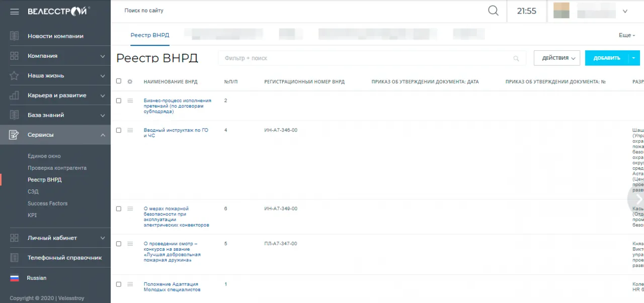
Task: Click the Новости компании sidebar icon
Action: (14, 36)
